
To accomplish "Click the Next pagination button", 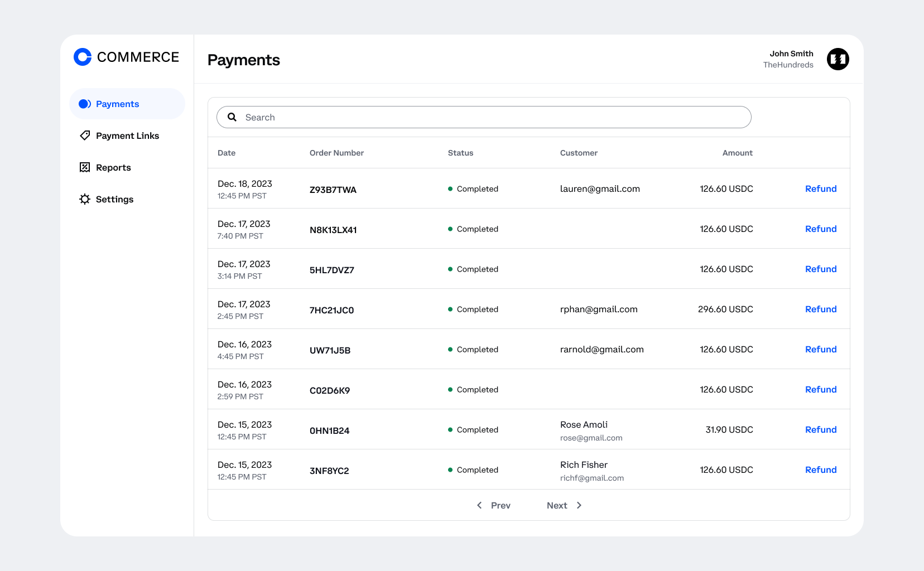I will point(556,505).
